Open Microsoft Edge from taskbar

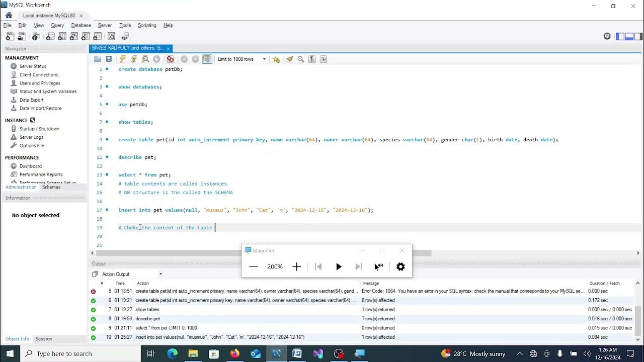tap(172, 353)
